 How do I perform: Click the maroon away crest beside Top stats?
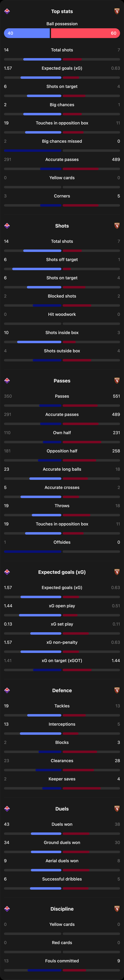click(117, 11)
